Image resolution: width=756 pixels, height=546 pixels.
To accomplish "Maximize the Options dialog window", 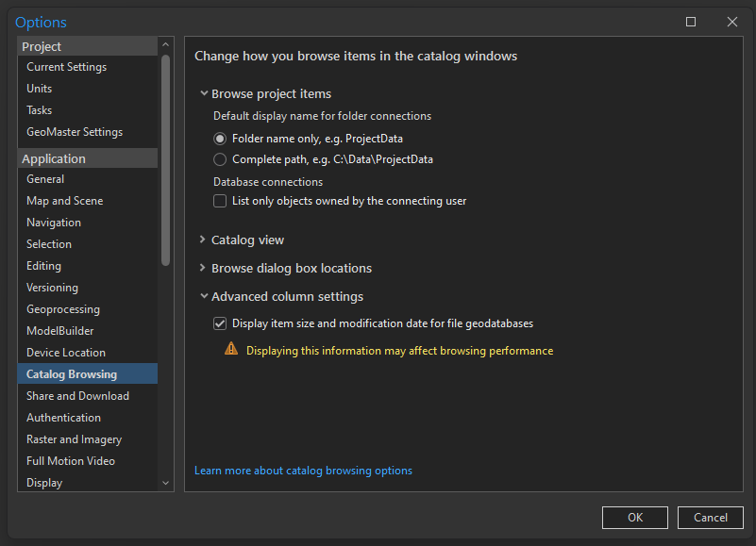I will [x=691, y=22].
